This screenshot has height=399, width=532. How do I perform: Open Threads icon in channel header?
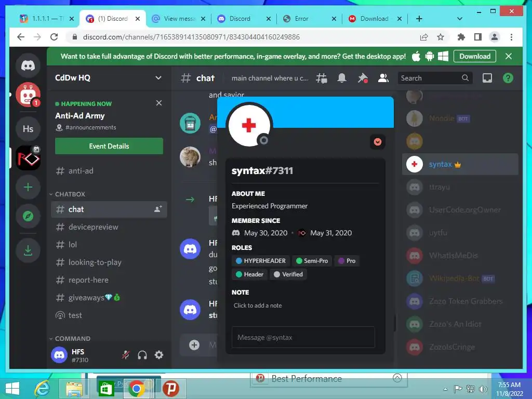click(x=321, y=78)
